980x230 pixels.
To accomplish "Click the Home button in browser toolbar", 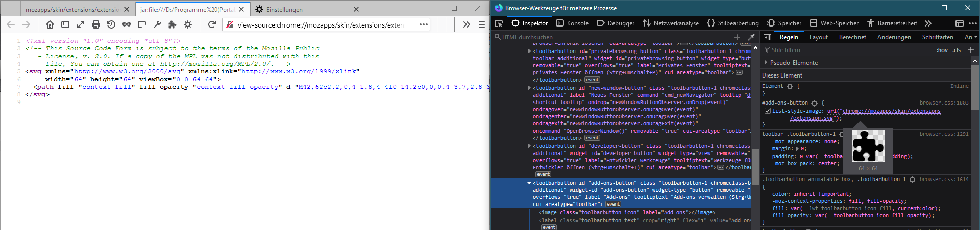I will pos(50,24).
